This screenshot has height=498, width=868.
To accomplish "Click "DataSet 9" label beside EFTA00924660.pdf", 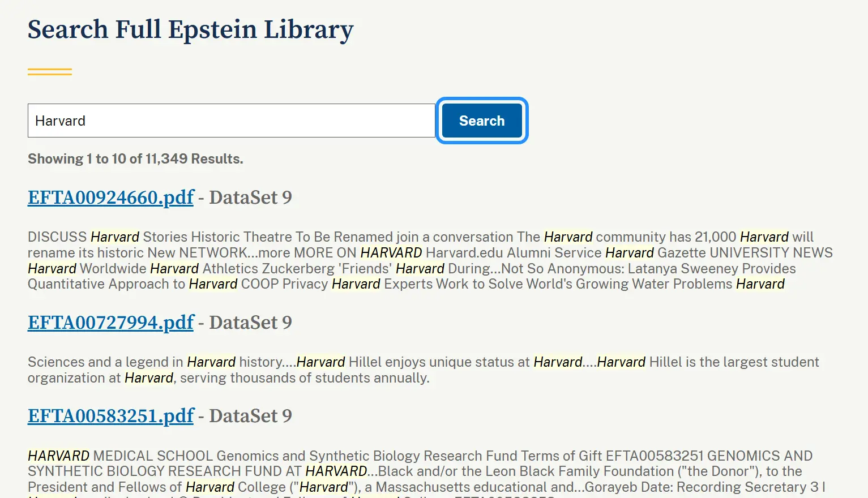I will tap(250, 198).
